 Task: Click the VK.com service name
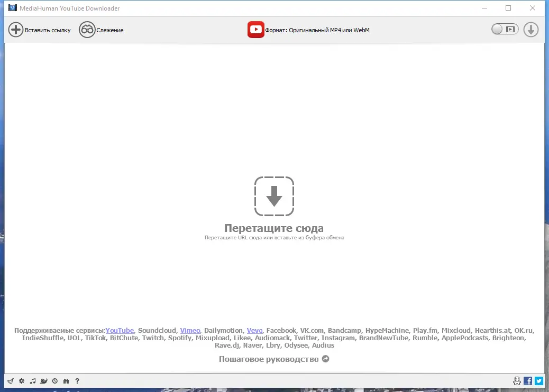click(x=312, y=331)
